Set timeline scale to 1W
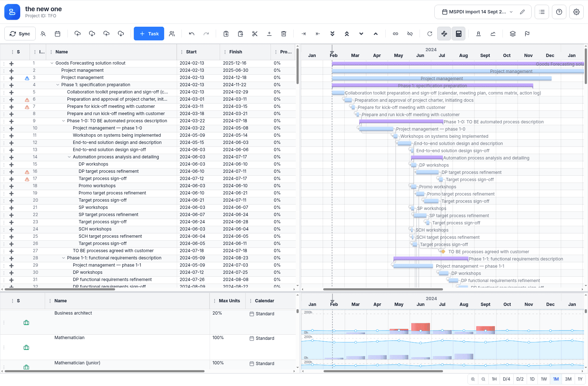588x386 pixels. (544, 379)
